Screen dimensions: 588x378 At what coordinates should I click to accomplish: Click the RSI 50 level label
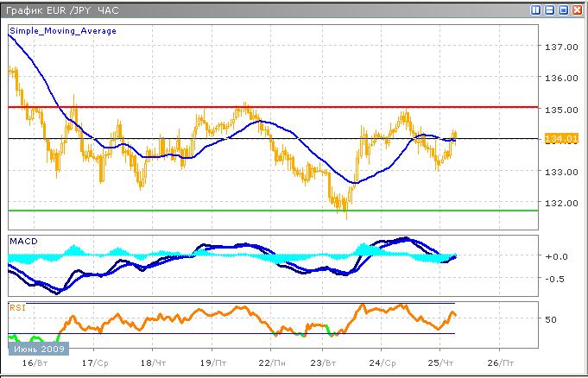point(552,319)
